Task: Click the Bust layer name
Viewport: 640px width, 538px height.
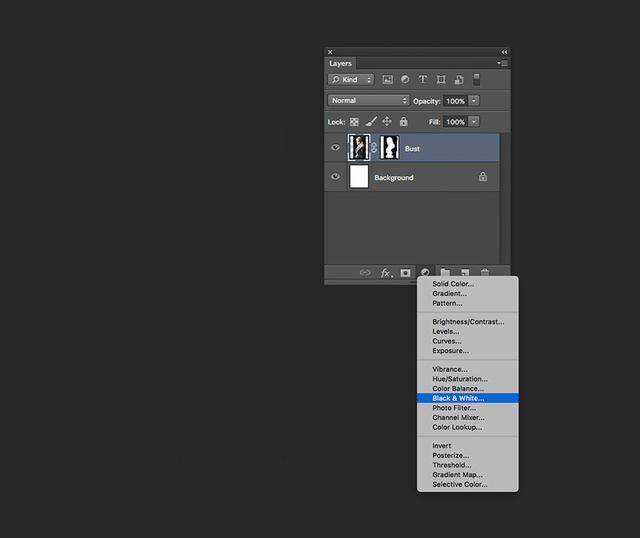Action: pos(412,149)
